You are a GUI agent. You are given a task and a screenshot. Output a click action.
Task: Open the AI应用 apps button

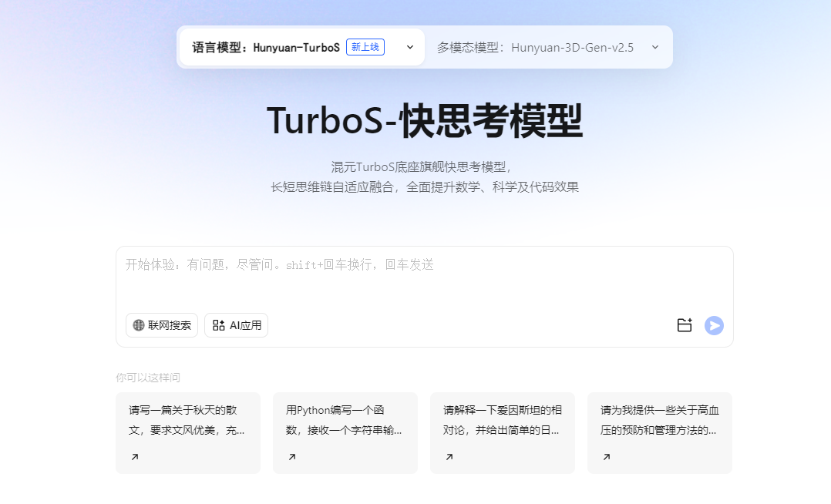click(237, 325)
